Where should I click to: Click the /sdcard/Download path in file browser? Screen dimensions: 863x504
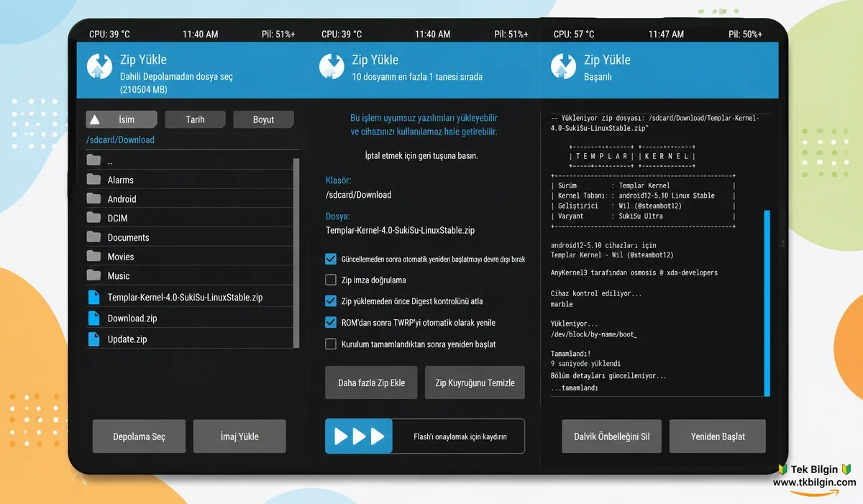pyautogui.click(x=120, y=139)
